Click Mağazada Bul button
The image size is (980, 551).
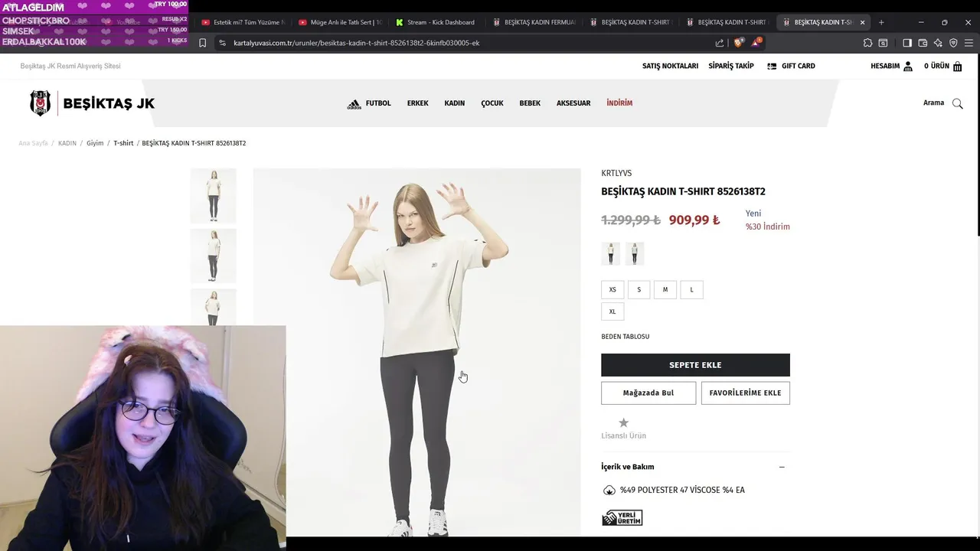pos(648,393)
